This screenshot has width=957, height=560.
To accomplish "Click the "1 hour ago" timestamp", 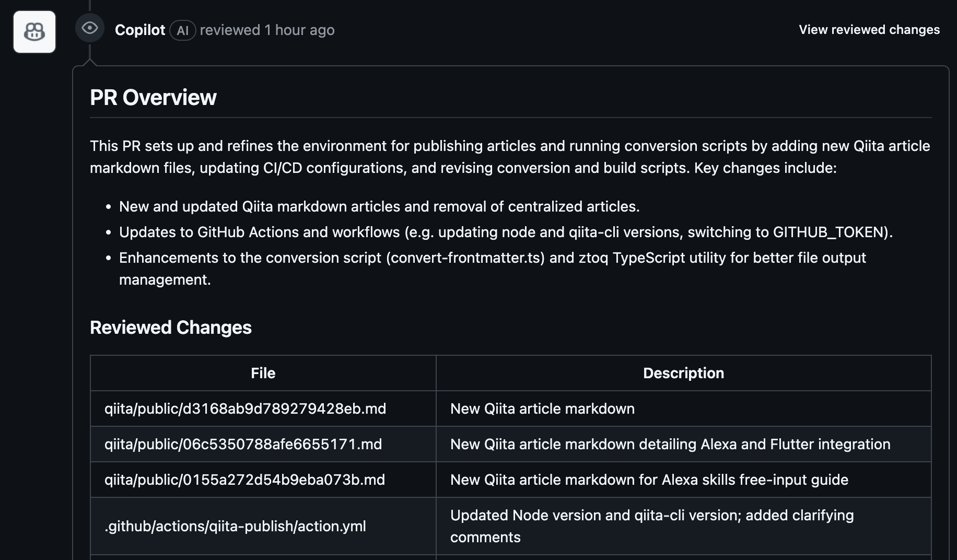I will 299,30.
